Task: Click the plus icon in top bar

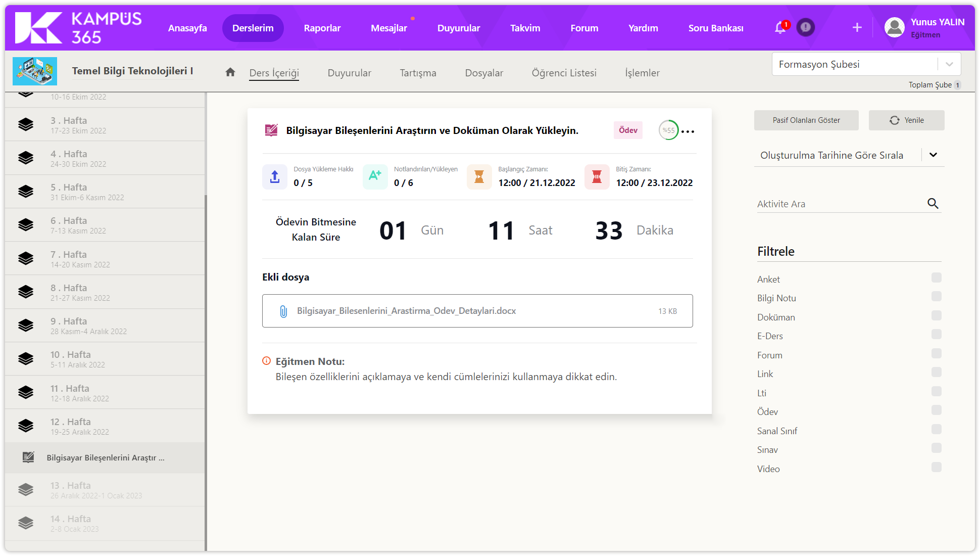Action: tap(857, 28)
